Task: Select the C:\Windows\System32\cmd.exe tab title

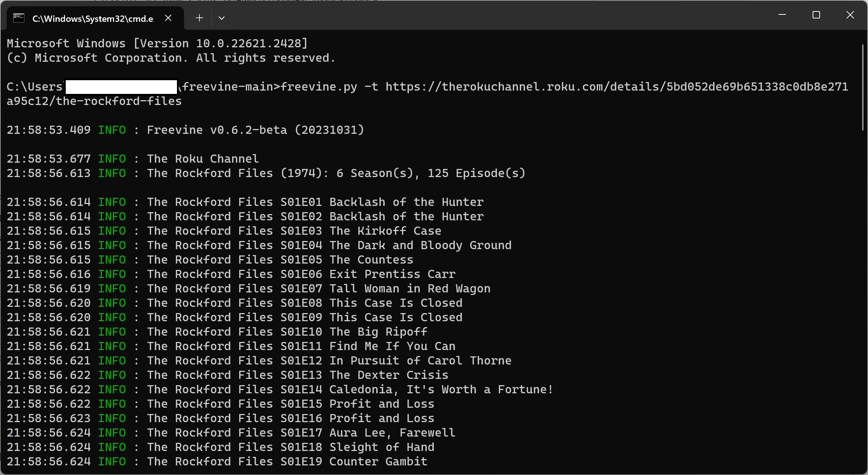Action: click(93, 19)
